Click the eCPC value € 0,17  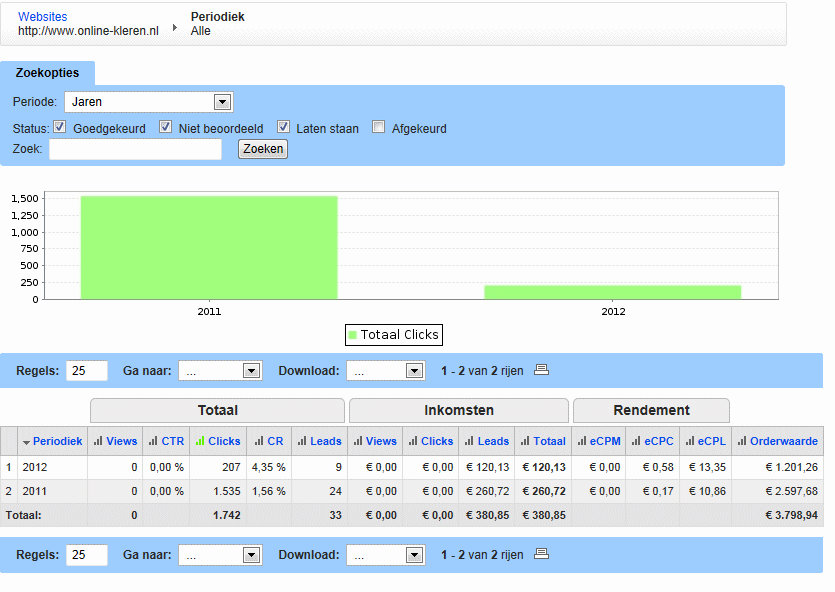point(658,491)
